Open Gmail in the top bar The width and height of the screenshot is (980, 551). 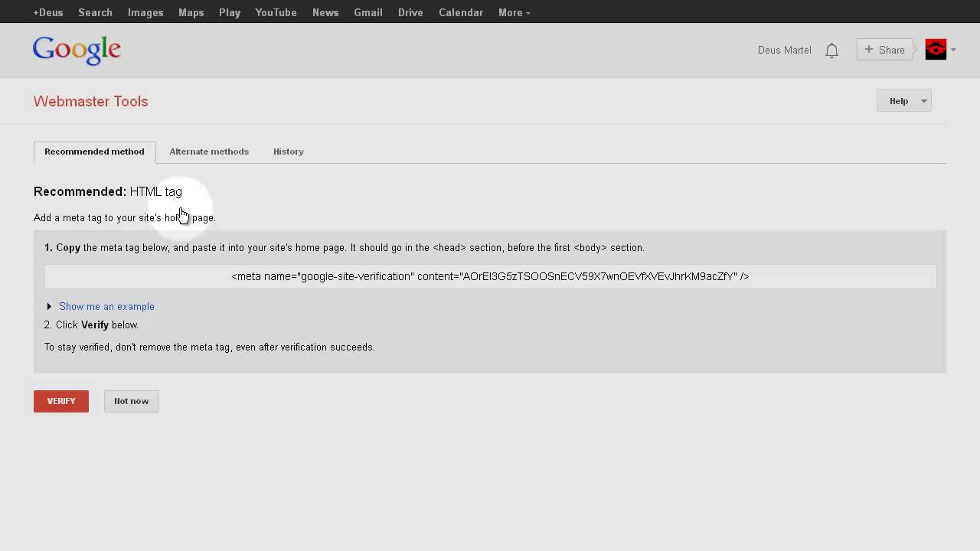pos(368,12)
